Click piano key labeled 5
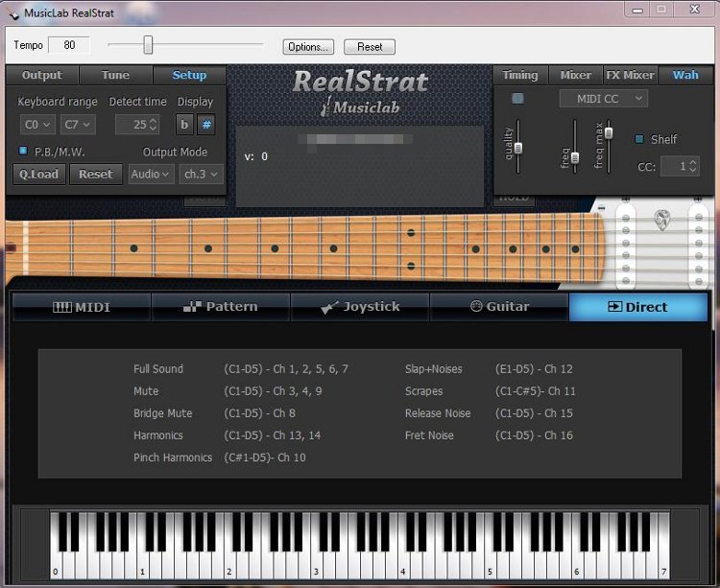720x588 pixels. click(x=490, y=564)
